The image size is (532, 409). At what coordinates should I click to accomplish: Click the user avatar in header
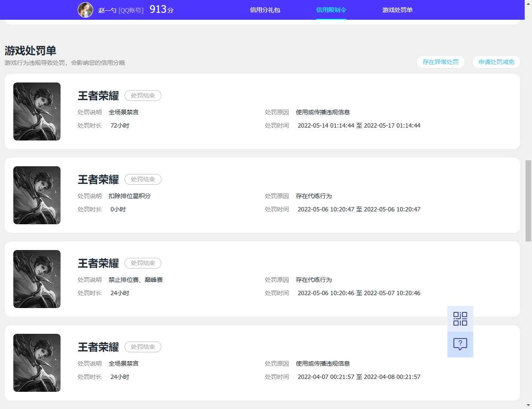coord(85,10)
